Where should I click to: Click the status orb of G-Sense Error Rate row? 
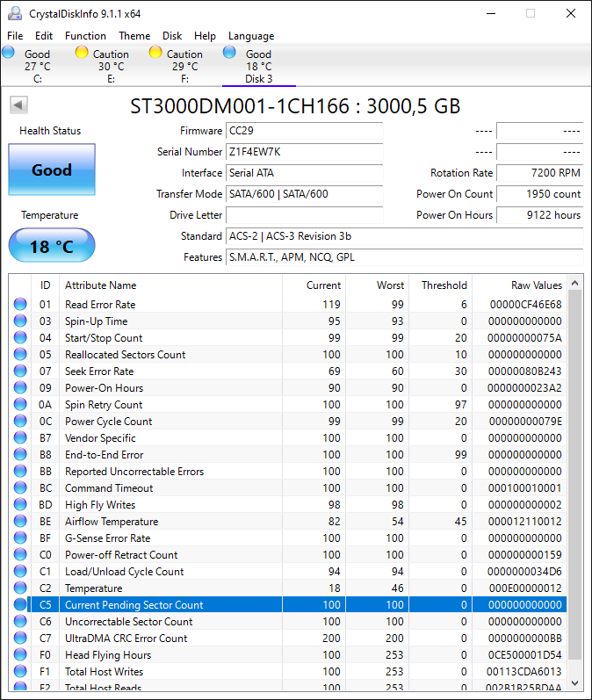[x=20, y=538]
